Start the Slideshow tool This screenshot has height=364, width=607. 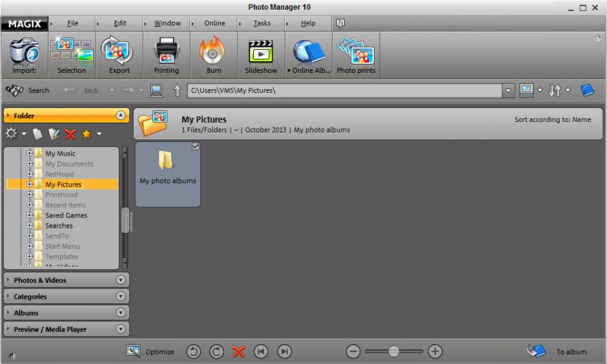(261, 55)
